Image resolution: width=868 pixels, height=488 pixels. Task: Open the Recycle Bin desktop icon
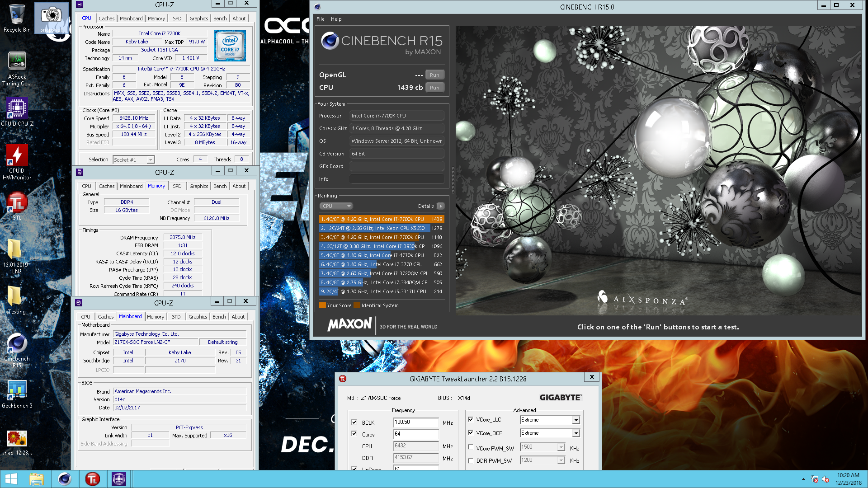17,18
